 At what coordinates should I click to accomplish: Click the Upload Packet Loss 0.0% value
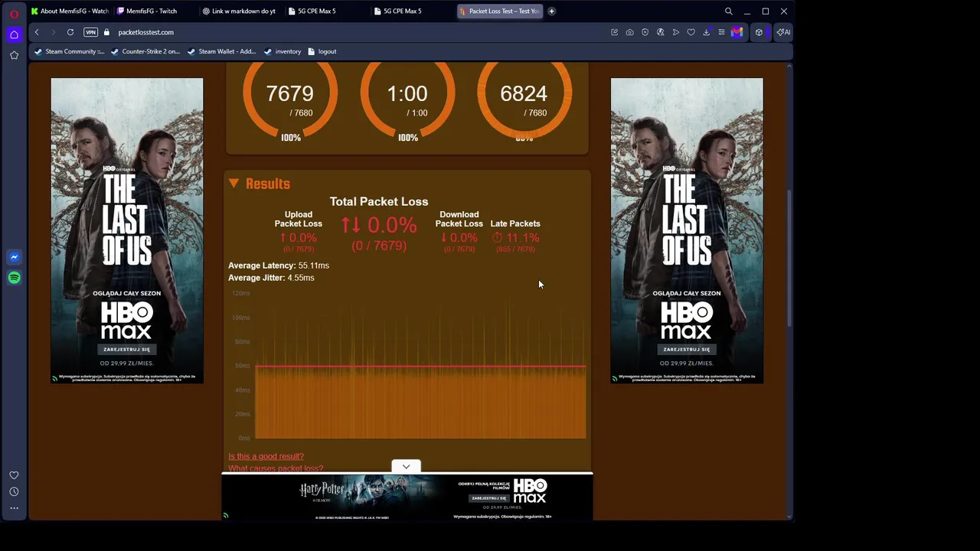tap(299, 238)
